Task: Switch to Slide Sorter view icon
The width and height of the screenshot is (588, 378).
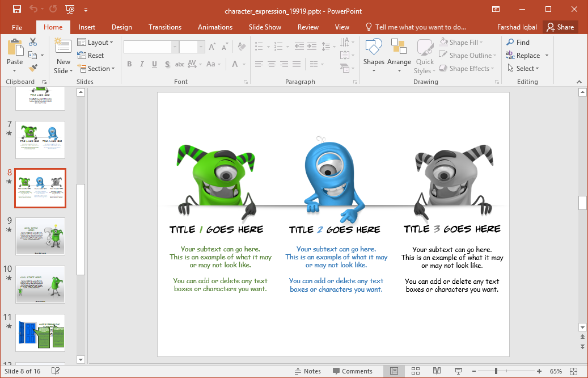Action: pyautogui.click(x=416, y=371)
